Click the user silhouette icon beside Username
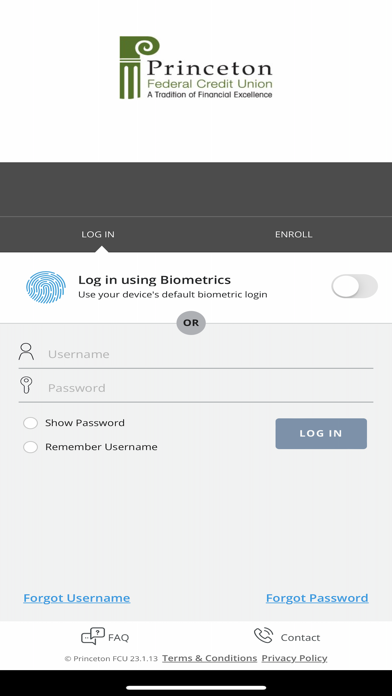The width and height of the screenshot is (392, 696). 26,352
